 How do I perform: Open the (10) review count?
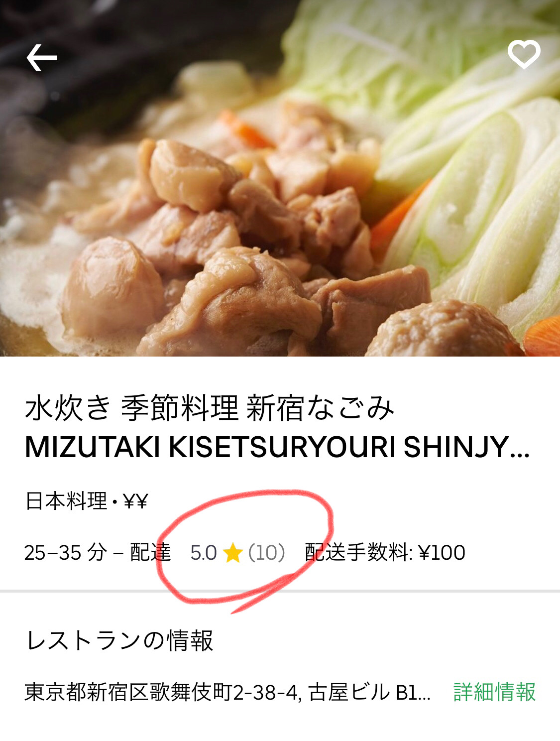[x=267, y=553]
